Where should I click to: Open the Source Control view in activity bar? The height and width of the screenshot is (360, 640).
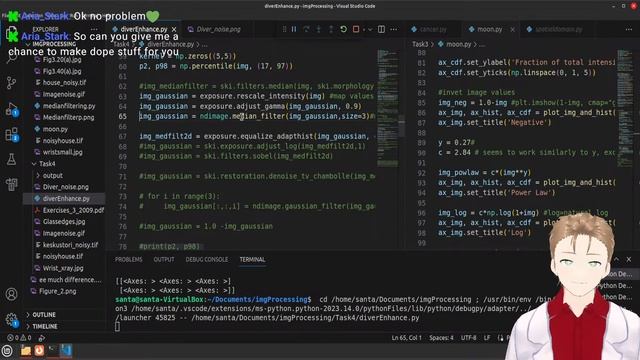pyautogui.click(x=11, y=83)
